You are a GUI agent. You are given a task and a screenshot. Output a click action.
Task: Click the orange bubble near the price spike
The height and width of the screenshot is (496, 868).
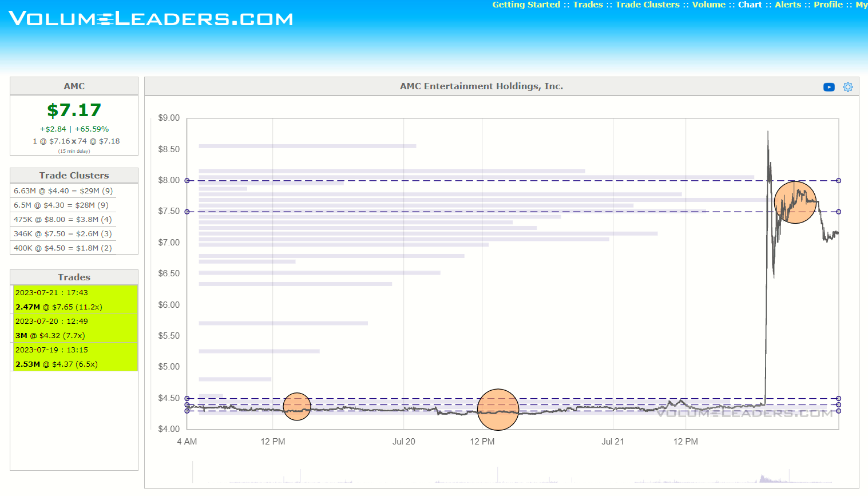[x=795, y=203]
